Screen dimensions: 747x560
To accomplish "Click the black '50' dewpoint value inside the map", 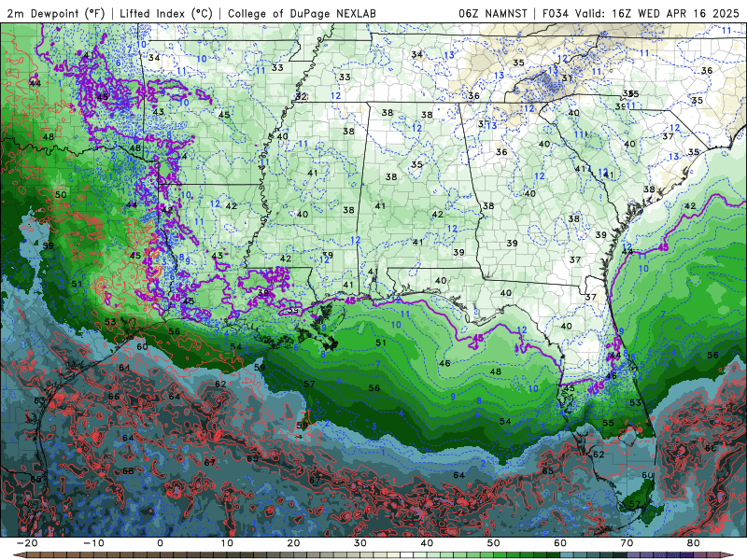I will [x=61, y=195].
